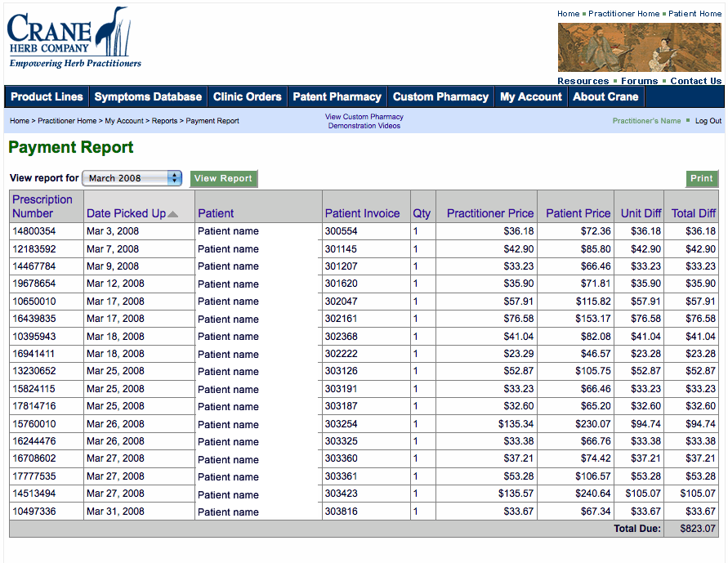This screenshot has width=728, height=563.
Task: Click the Chinese painting banner image
Action: pos(639,47)
